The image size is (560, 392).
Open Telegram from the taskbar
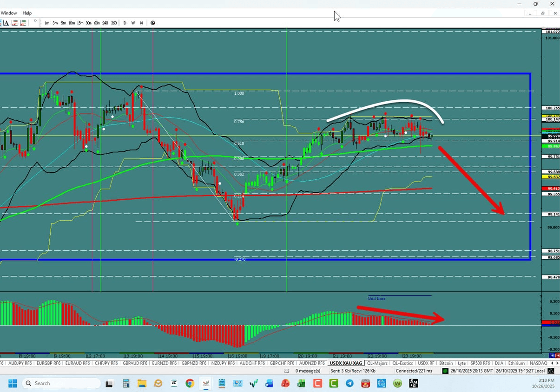349,384
